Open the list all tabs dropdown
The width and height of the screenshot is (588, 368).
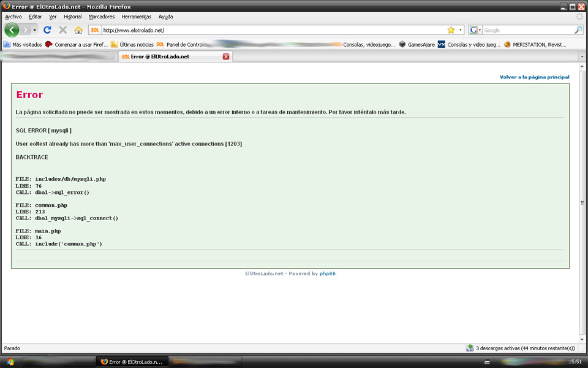click(582, 56)
